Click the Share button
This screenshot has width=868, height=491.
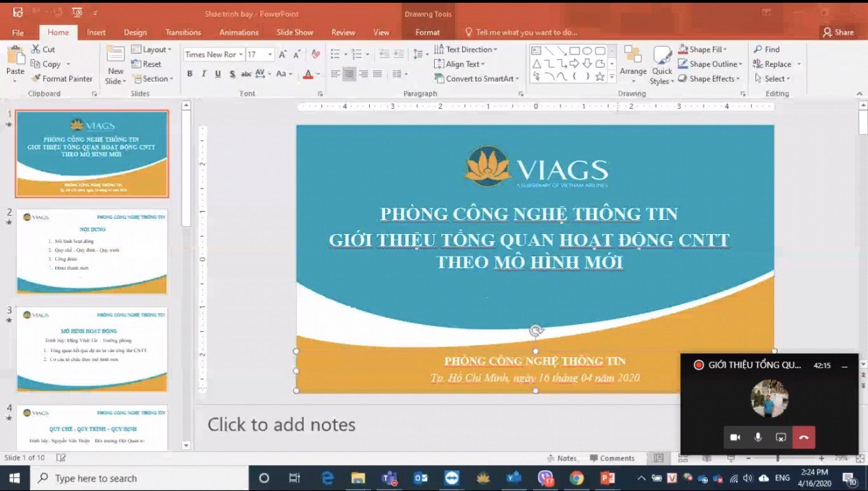click(839, 32)
